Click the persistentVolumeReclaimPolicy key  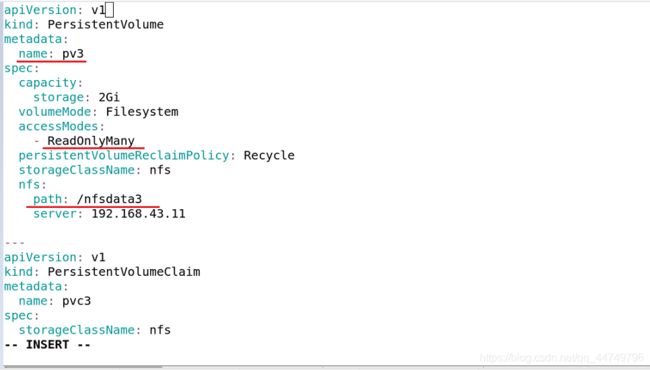point(124,155)
